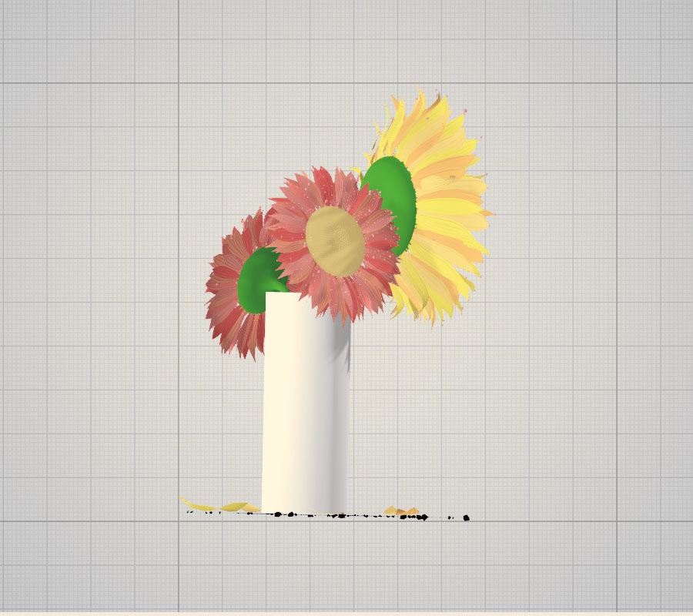Screen dimensions: 693x616
Task: Select the fallen yellow petal left of the vase
Action: [x=223, y=502]
